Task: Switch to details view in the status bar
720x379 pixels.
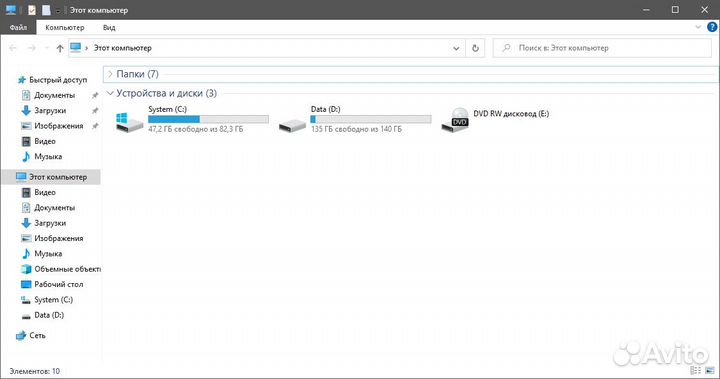Action: (695, 370)
